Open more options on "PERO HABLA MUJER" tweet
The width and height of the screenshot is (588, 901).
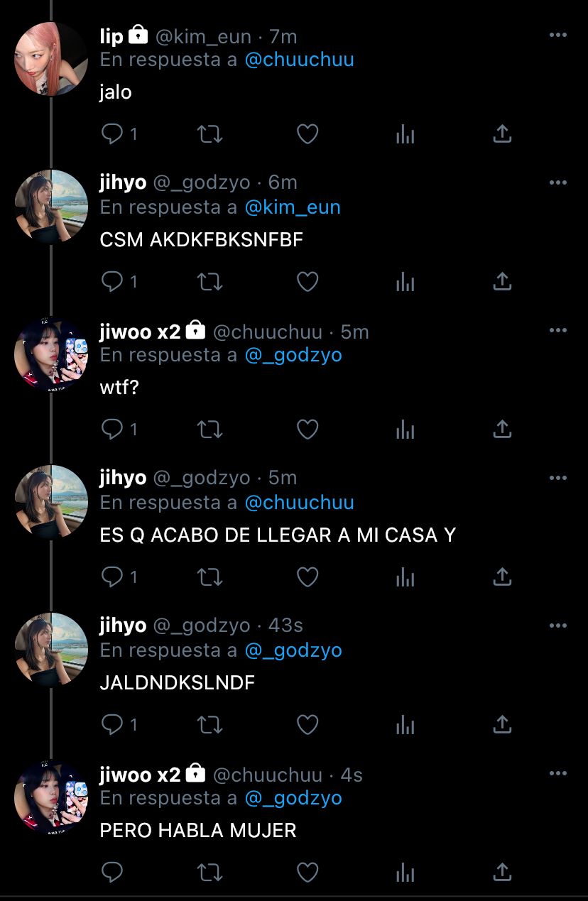558,773
